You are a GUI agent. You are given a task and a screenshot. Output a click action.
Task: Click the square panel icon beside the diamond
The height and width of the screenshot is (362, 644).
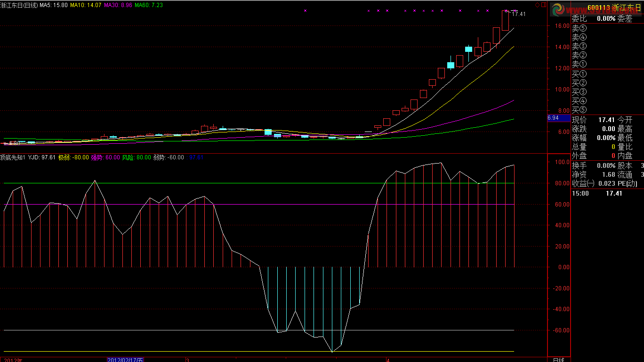pos(544,4)
